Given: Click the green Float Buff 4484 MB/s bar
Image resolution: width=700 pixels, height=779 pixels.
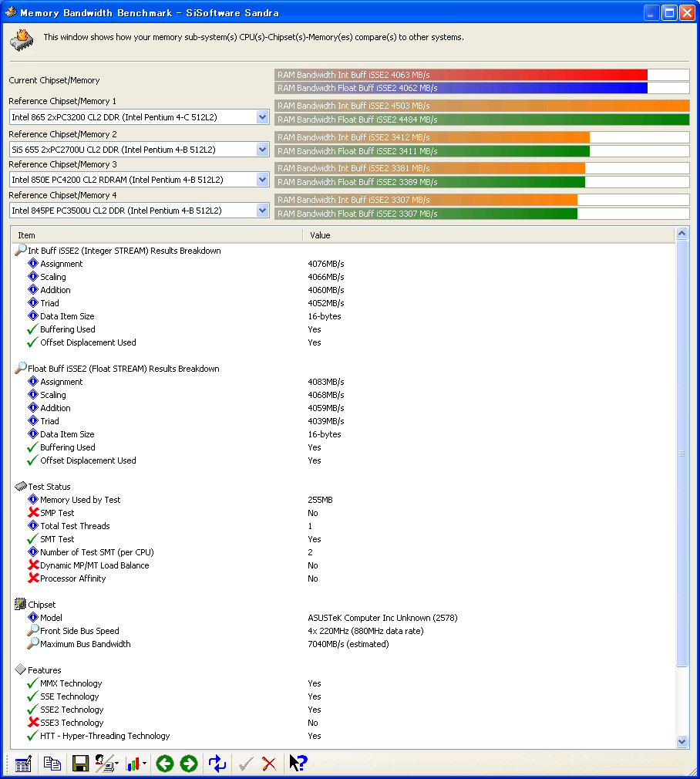Looking at the screenshot, I should click(482, 120).
